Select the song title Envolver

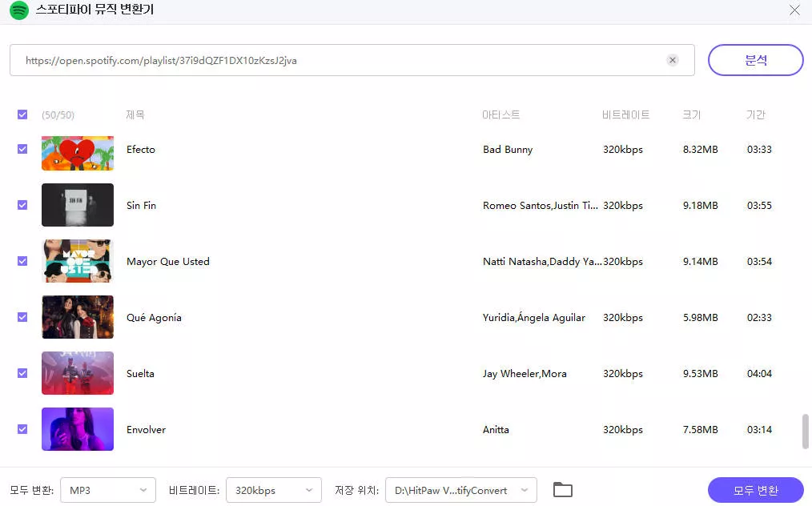coord(146,429)
